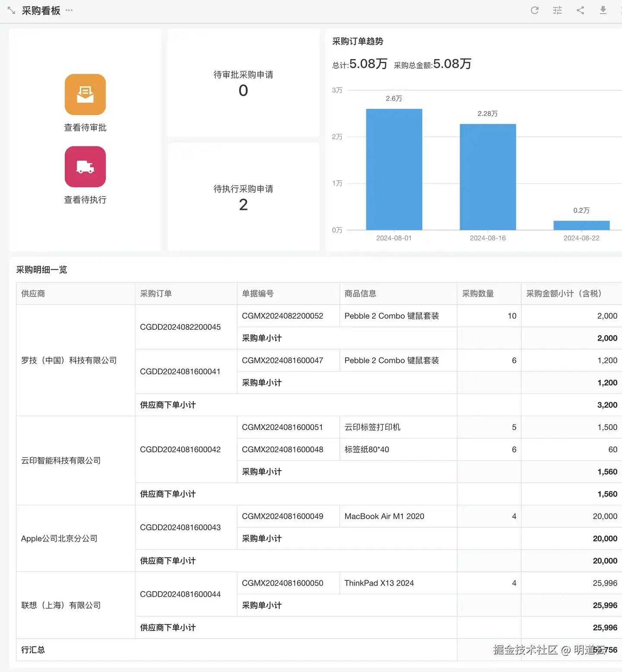Open the 待审批采购申请 count card

coord(243,83)
